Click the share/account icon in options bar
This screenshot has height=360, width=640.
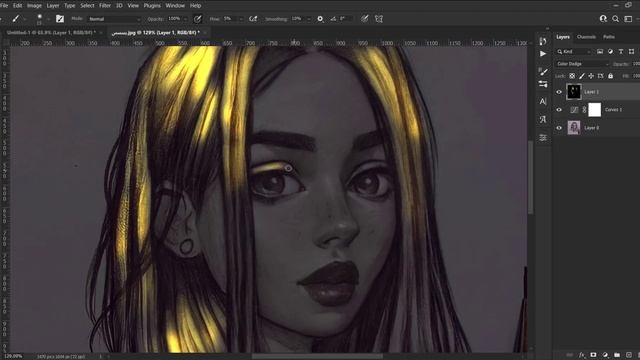point(603,19)
